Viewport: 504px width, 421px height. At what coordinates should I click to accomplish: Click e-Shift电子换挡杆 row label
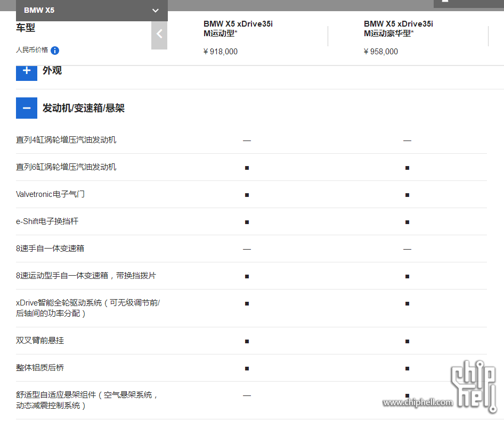(47, 221)
